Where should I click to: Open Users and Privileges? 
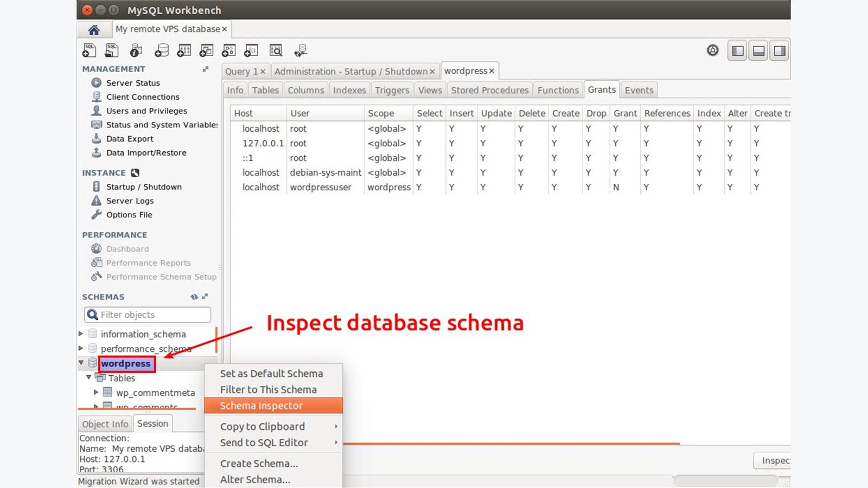146,111
